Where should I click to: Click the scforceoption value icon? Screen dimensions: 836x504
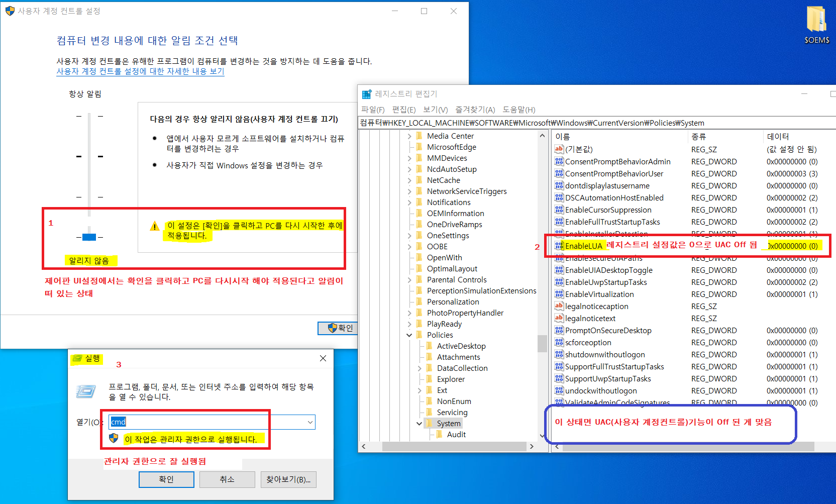tap(559, 342)
